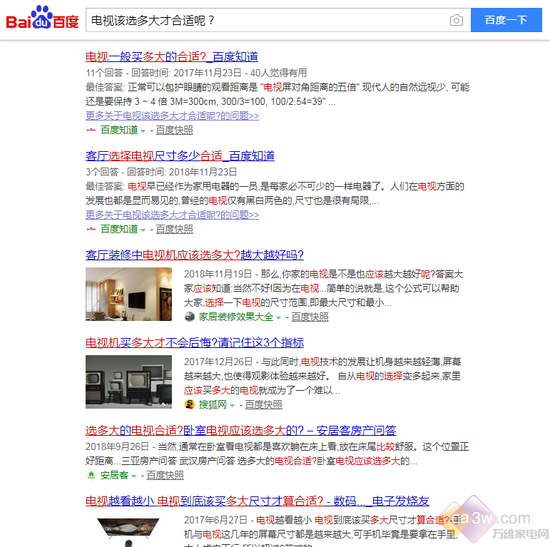Click 家居装修效果大全 source link

tap(236, 317)
